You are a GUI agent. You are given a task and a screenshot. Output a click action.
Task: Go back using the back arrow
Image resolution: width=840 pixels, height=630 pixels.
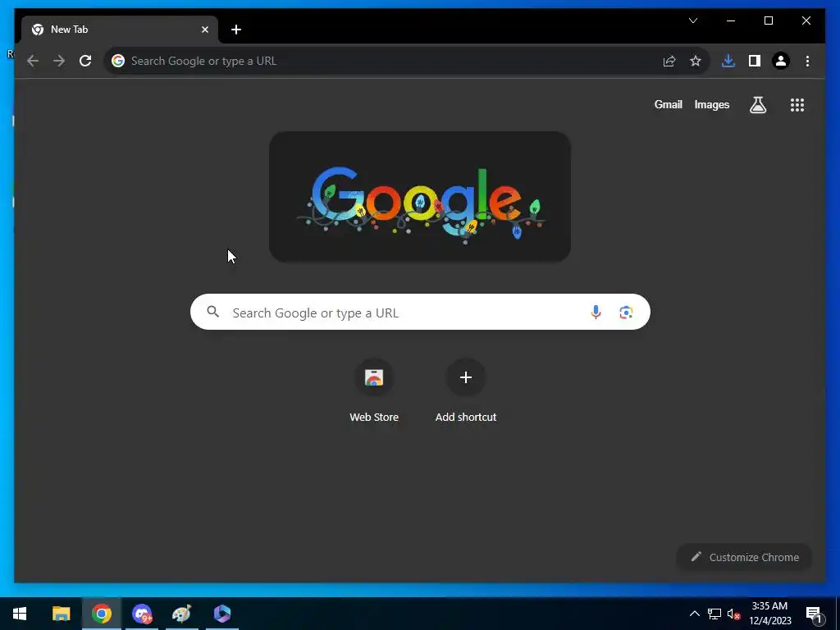point(33,61)
